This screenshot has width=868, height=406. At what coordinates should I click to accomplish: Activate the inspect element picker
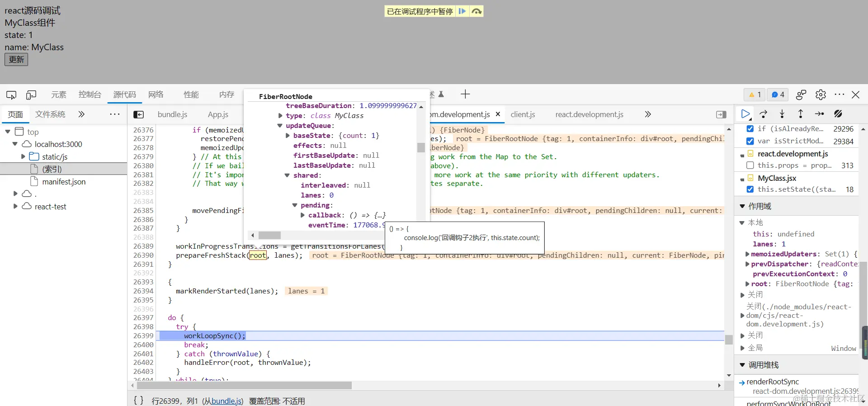tap(11, 95)
